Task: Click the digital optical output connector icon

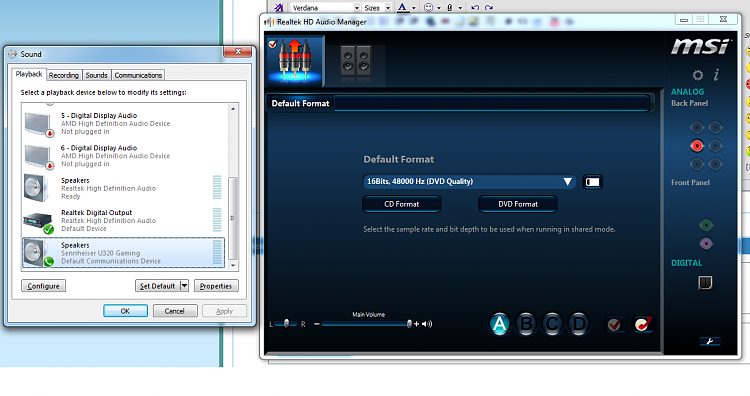Action: click(705, 283)
